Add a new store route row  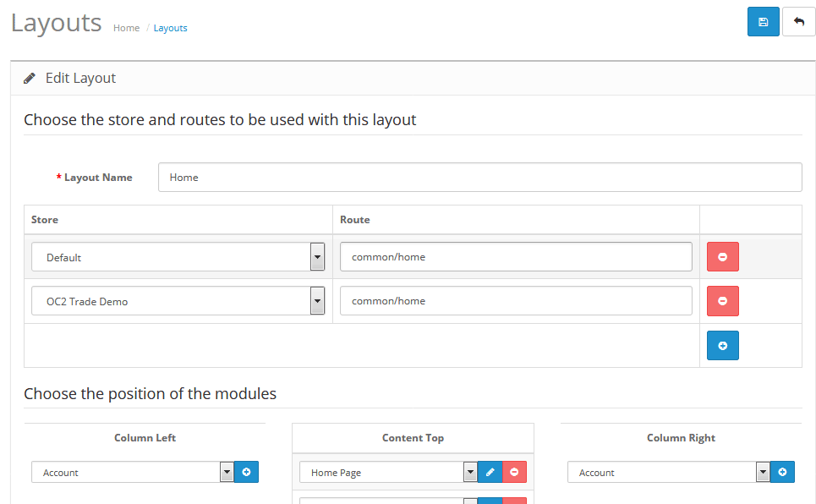(x=722, y=345)
